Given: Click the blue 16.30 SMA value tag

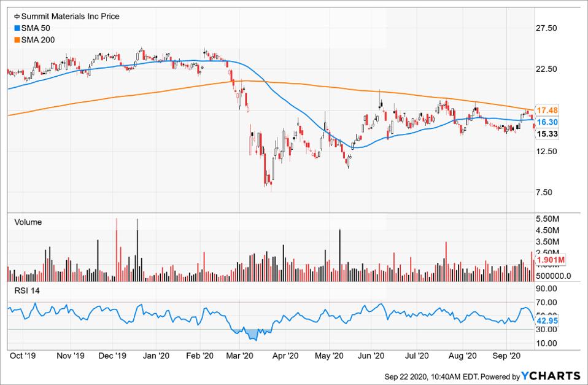Looking at the screenshot, I should coord(546,122).
